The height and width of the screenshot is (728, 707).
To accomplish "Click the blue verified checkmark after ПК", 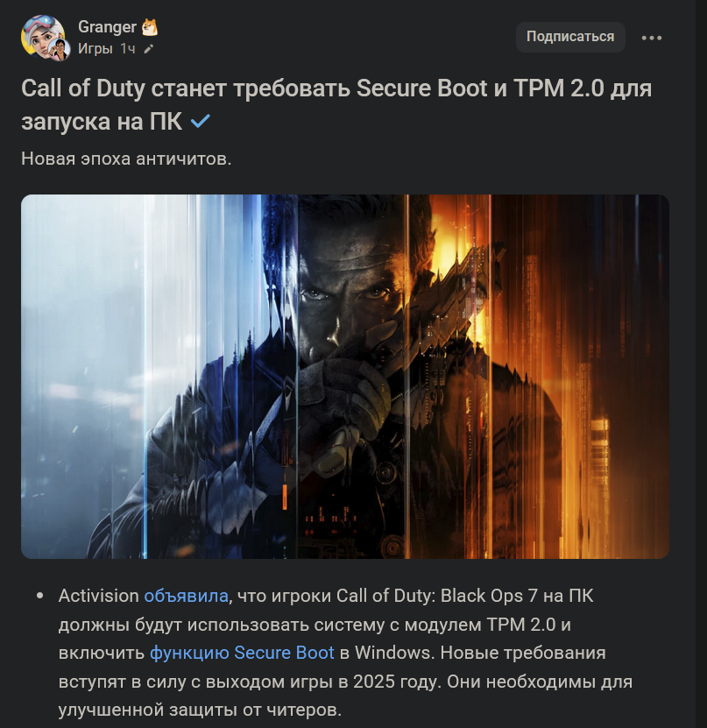I will (x=201, y=121).
